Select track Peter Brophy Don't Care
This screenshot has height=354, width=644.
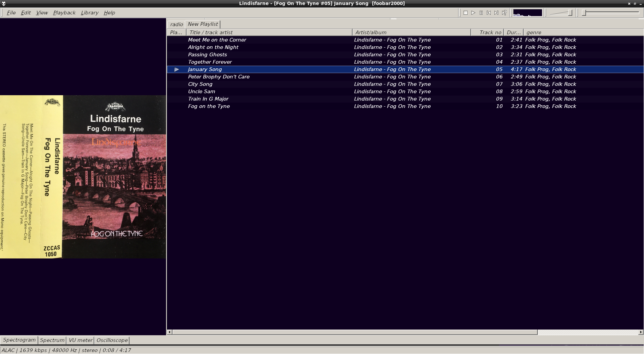(405, 77)
